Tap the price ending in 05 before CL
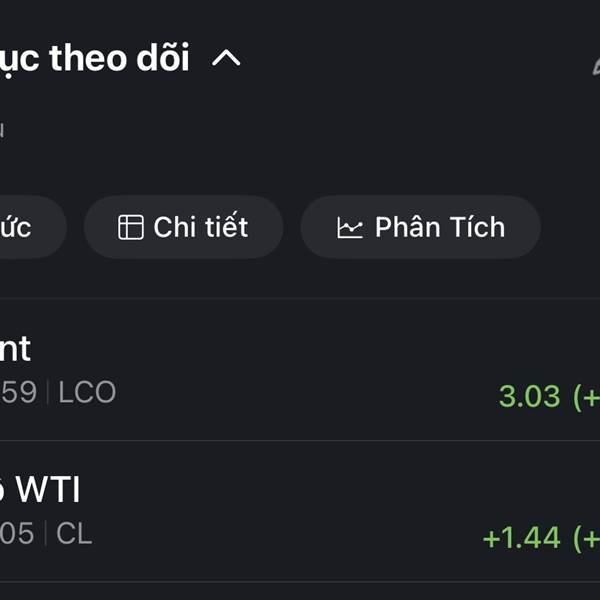This screenshot has width=600, height=600. (x=16, y=534)
